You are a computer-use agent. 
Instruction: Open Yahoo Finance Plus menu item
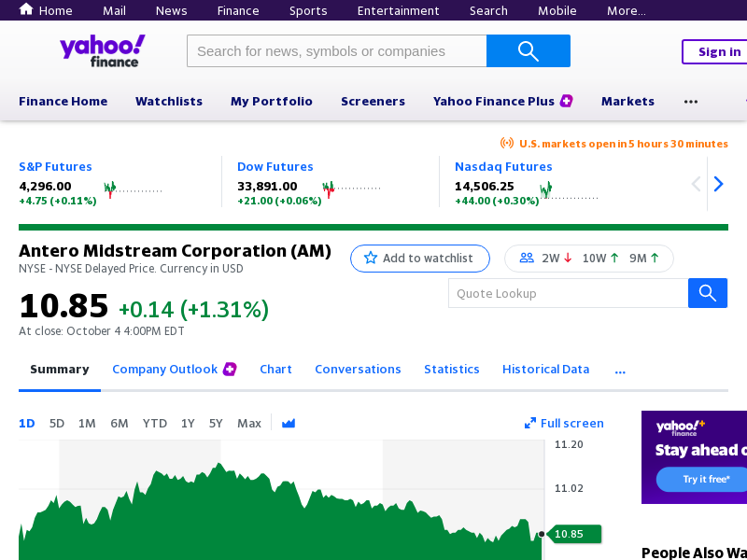(494, 102)
